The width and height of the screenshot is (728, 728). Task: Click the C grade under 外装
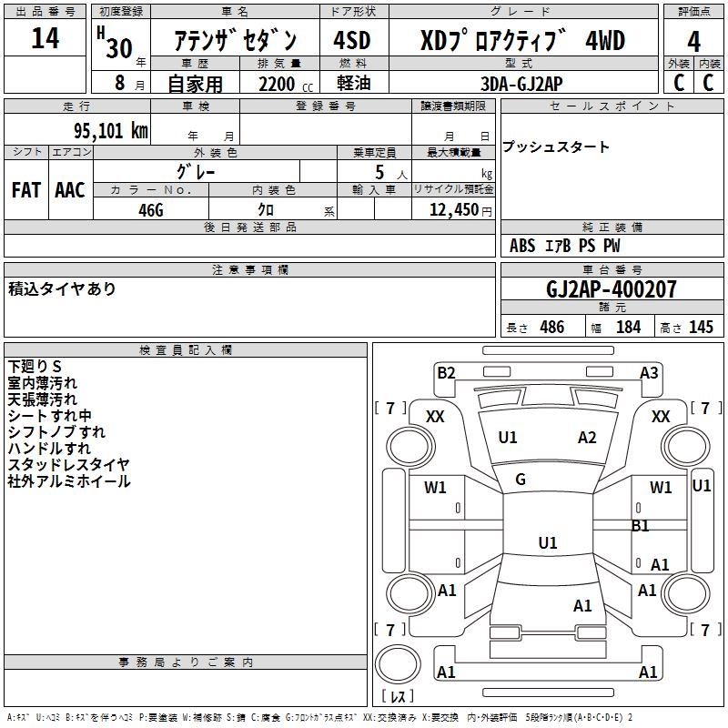678,83
